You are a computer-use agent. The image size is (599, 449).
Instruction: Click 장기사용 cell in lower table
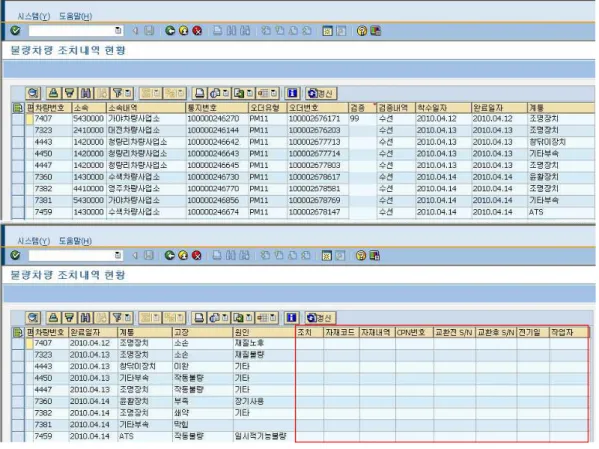click(x=249, y=401)
